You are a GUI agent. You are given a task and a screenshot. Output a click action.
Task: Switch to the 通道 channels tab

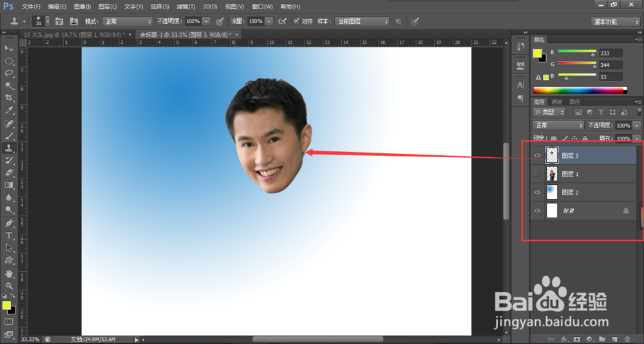tap(556, 102)
